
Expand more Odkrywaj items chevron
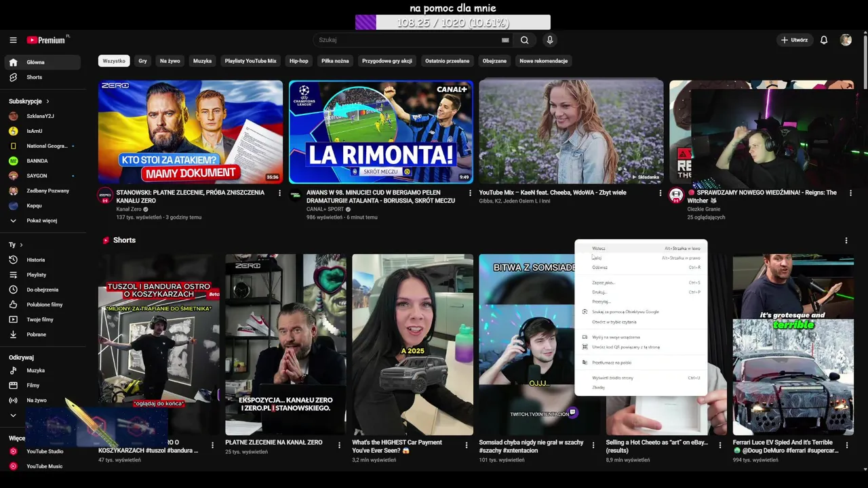(13, 415)
